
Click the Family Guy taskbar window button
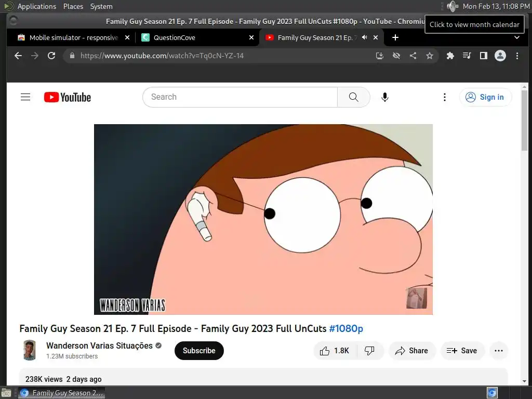(x=61, y=393)
